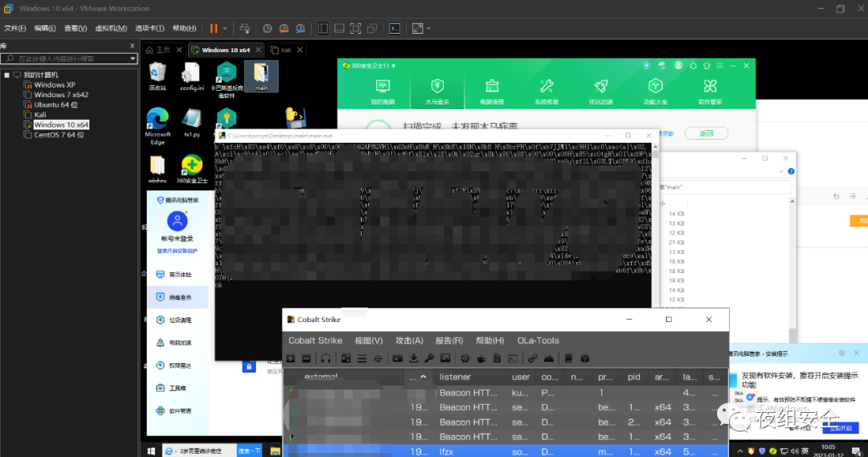Open the 360 Security hamburger menu icon
This screenshot has width=868, height=457.
[719, 66]
